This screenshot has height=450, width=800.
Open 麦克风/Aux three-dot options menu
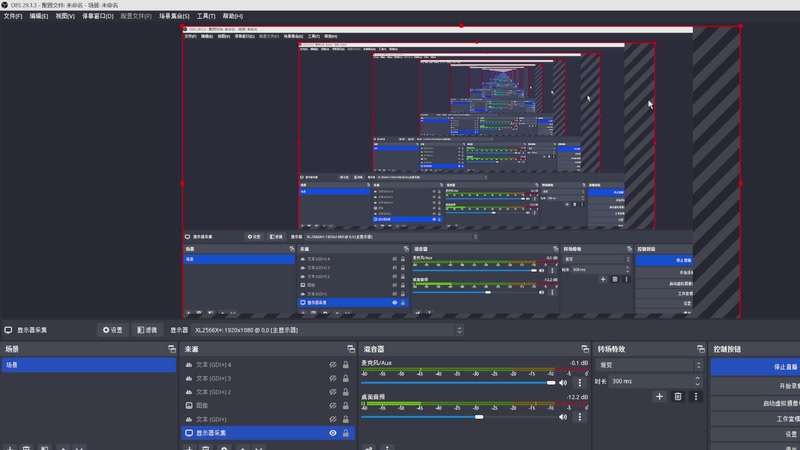click(x=580, y=383)
